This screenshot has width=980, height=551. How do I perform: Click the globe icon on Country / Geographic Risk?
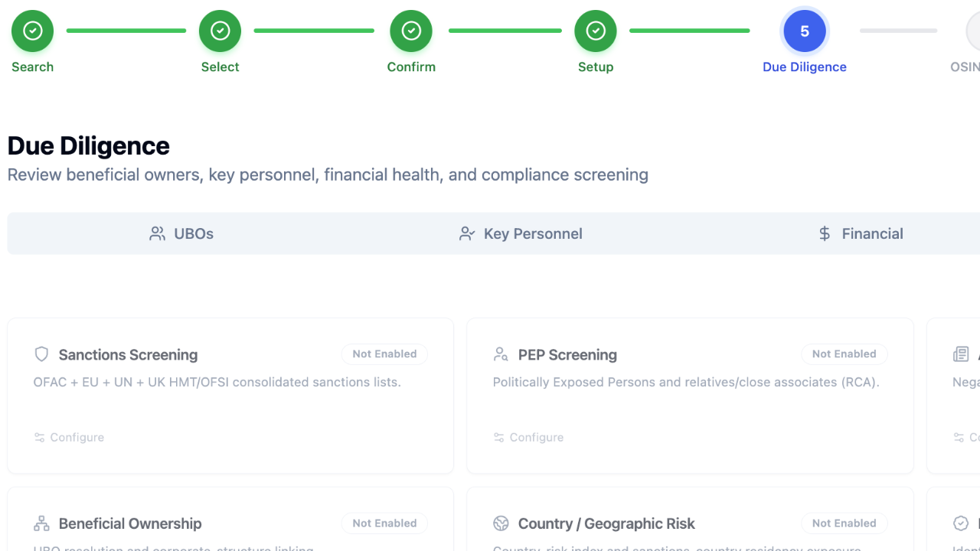501,523
